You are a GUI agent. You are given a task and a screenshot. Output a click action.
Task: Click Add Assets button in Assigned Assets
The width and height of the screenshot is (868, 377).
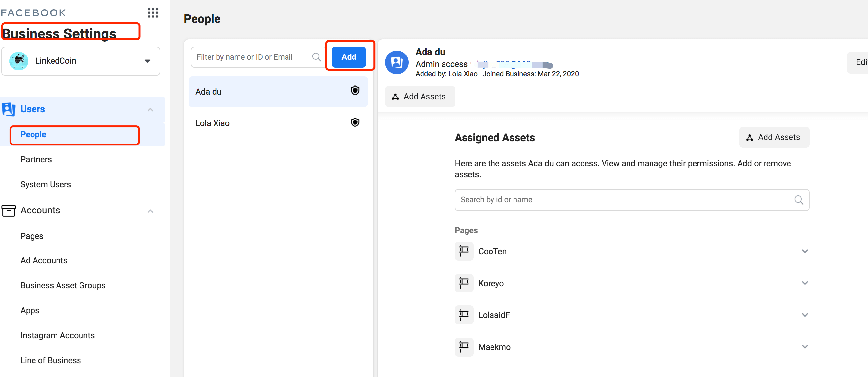774,137
